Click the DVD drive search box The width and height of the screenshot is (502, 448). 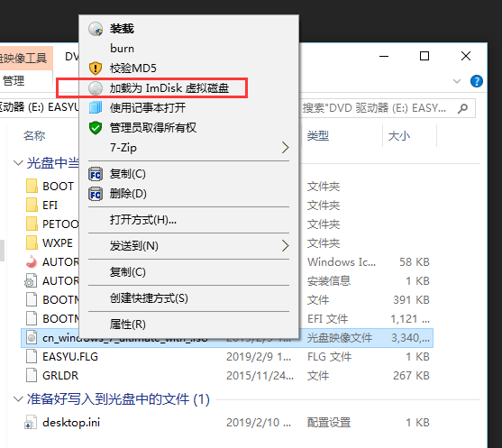click(388, 108)
